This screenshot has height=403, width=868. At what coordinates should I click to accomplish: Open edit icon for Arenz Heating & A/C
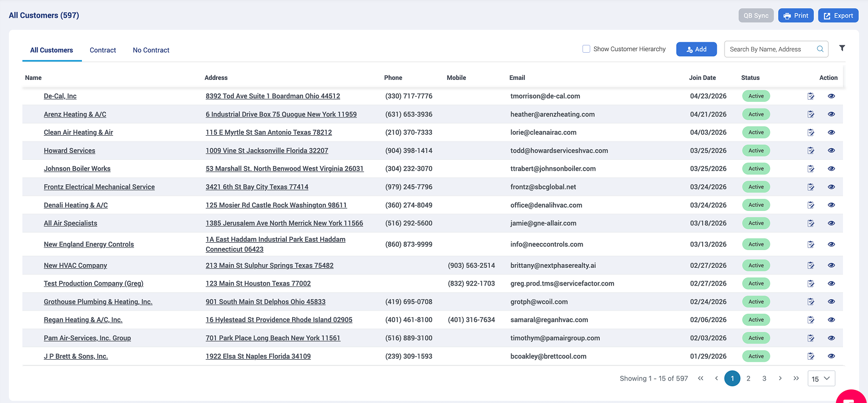tap(811, 114)
